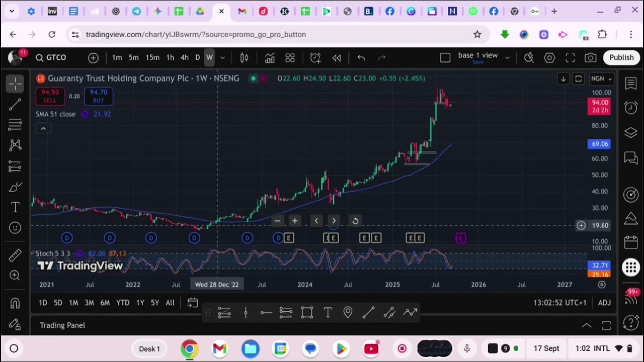
Task: Select the zoom in tool
Action: 15,276
